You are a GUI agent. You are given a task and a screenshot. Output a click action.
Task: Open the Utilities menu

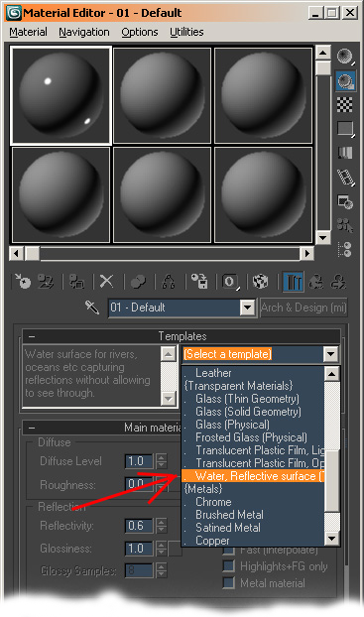click(186, 32)
